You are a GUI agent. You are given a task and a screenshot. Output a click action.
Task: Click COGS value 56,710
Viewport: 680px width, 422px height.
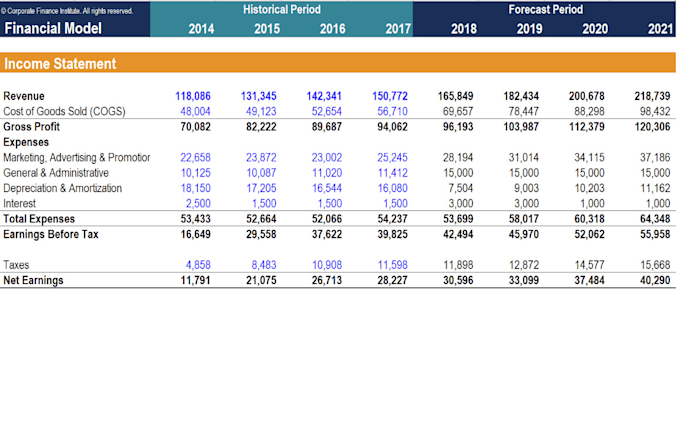(x=392, y=112)
